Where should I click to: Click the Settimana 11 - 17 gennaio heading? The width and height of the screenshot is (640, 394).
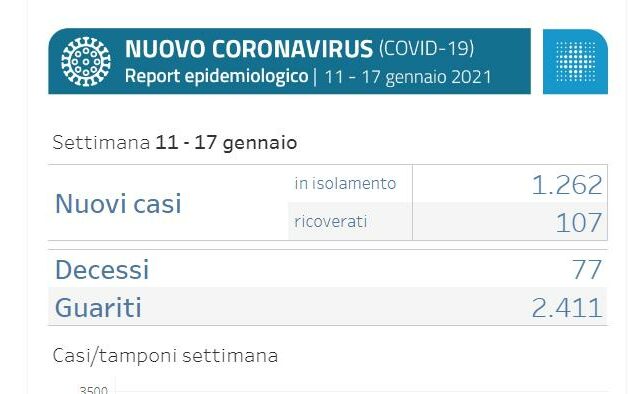(x=175, y=142)
